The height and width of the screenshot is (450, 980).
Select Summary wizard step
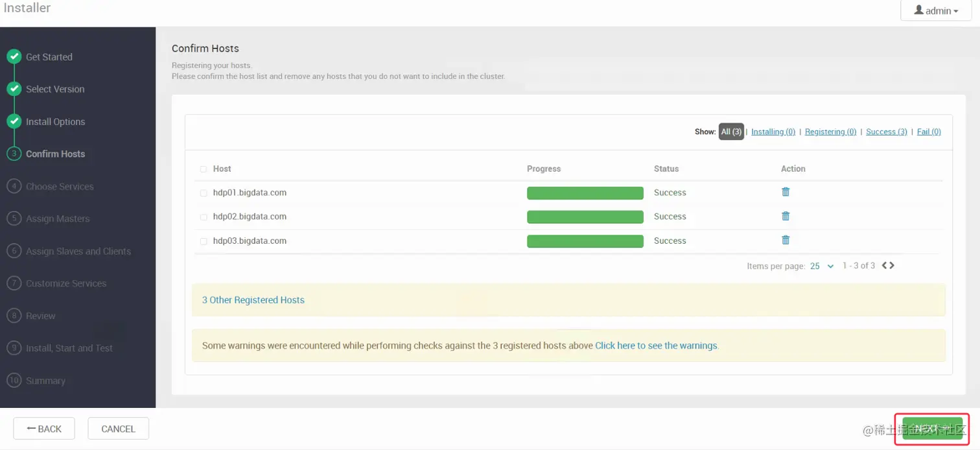45,381
